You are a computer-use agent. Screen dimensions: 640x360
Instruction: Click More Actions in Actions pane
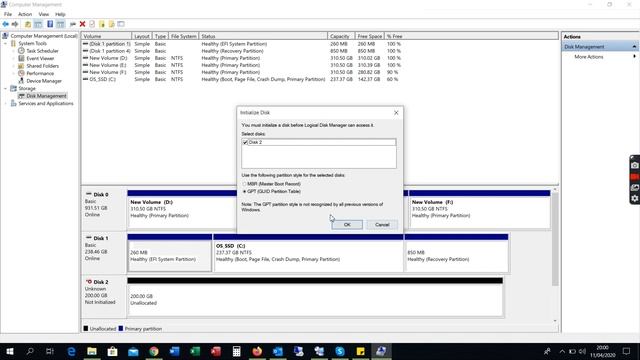(589, 57)
